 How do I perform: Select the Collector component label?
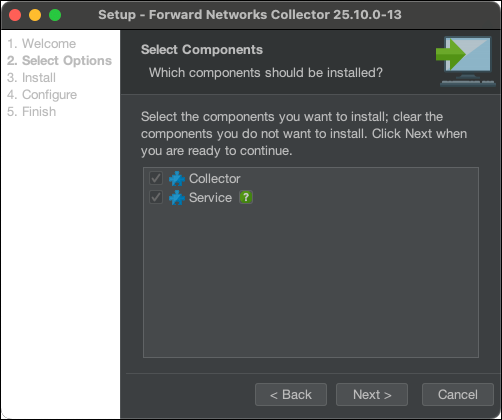215,179
